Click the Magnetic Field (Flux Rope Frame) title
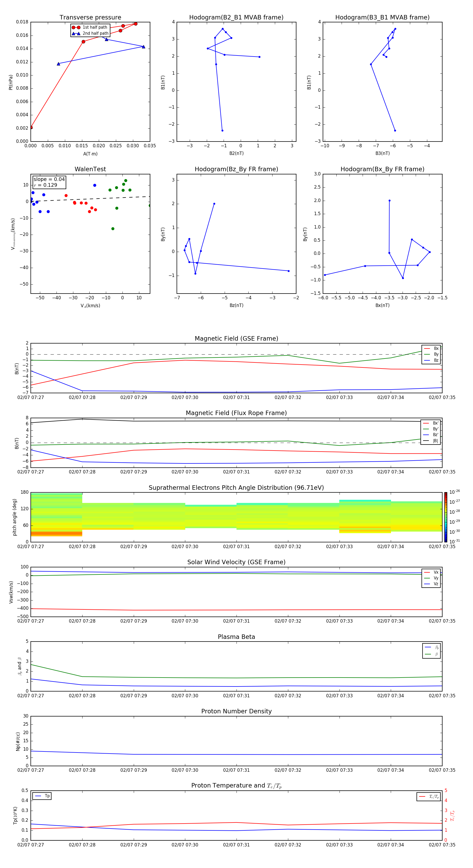The height and width of the screenshot is (868, 473). [x=236, y=413]
